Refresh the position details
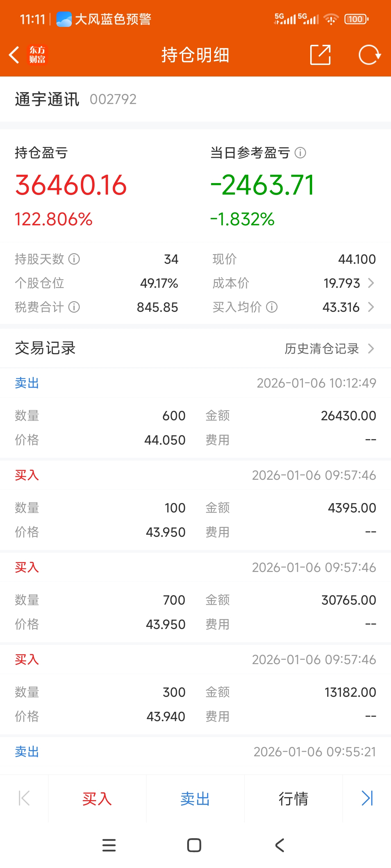 [x=369, y=55]
